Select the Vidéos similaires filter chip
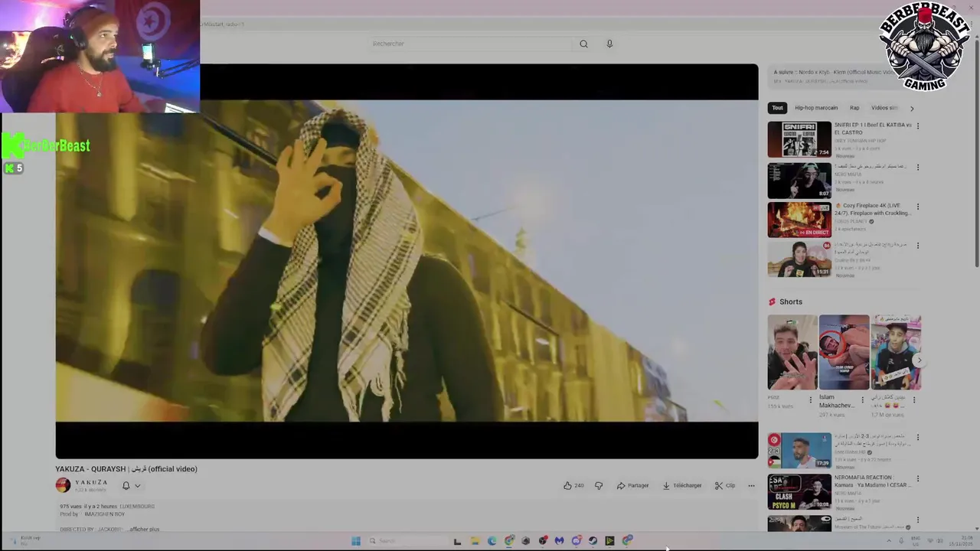Image resolution: width=980 pixels, height=551 pixels. 884,108
